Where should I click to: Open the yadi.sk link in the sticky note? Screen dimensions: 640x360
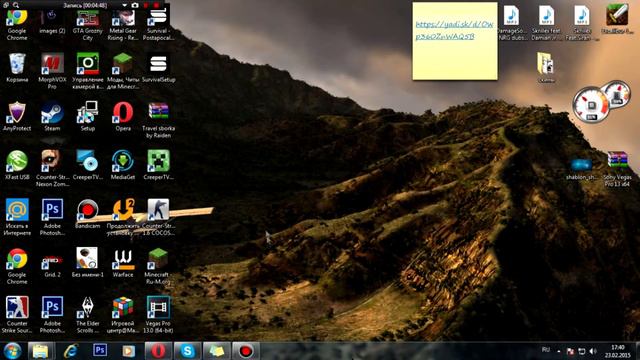coord(454,30)
